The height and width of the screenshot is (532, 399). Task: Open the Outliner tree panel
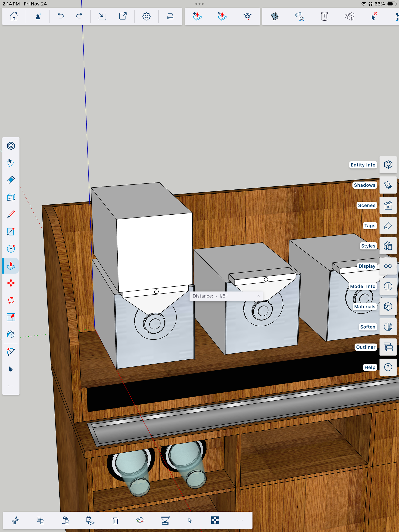pos(388,347)
